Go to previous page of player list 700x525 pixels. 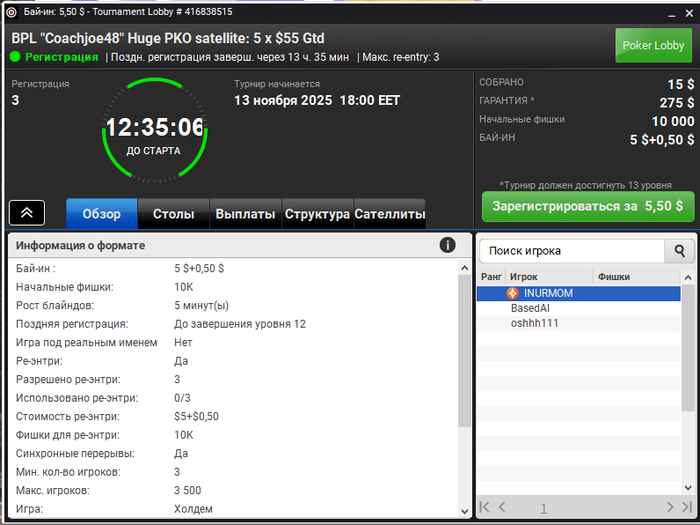coord(502,507)
